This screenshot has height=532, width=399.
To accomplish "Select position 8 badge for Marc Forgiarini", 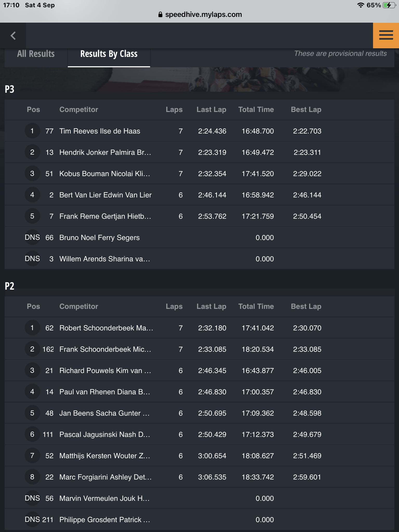I will click(32, 477).
